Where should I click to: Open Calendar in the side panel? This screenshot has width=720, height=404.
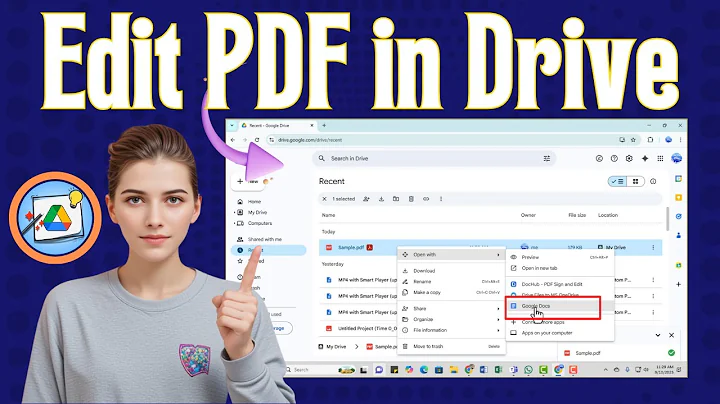pyautogui.click(x=678, y=179)
